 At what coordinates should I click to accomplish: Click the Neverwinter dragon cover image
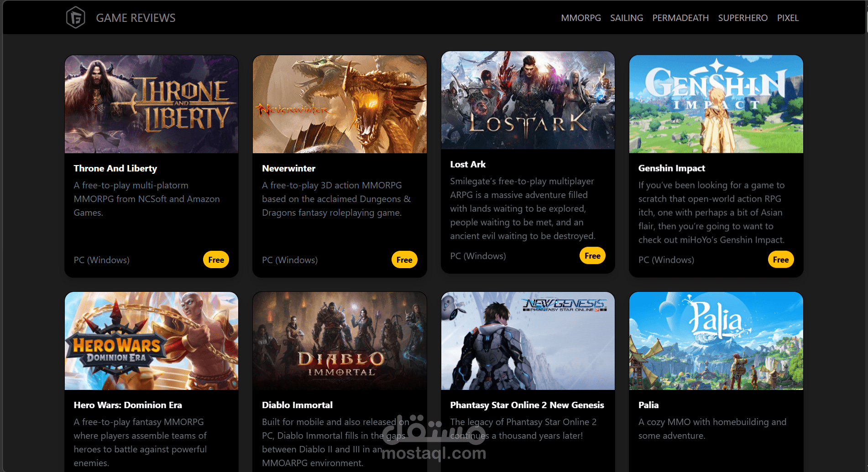[x=340, y=104]
